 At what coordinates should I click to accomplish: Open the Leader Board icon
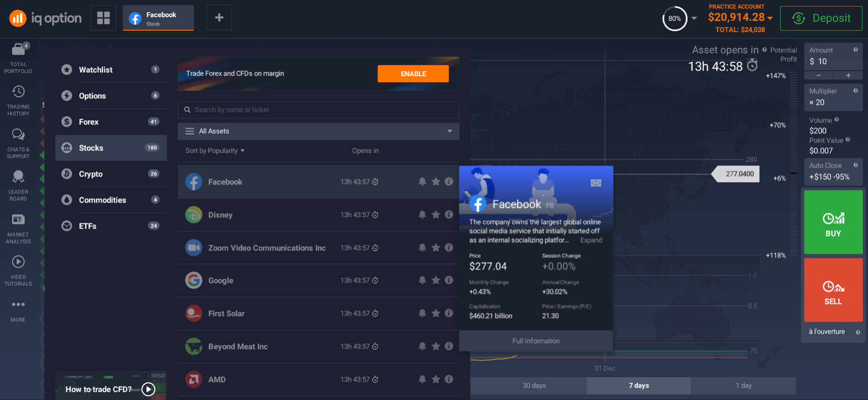pos(18,185)
